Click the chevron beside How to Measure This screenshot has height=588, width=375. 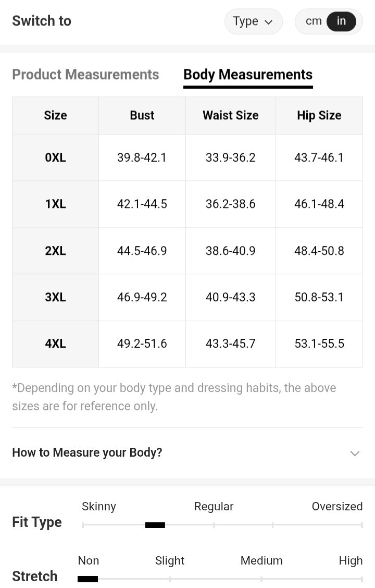coord(355,453)
